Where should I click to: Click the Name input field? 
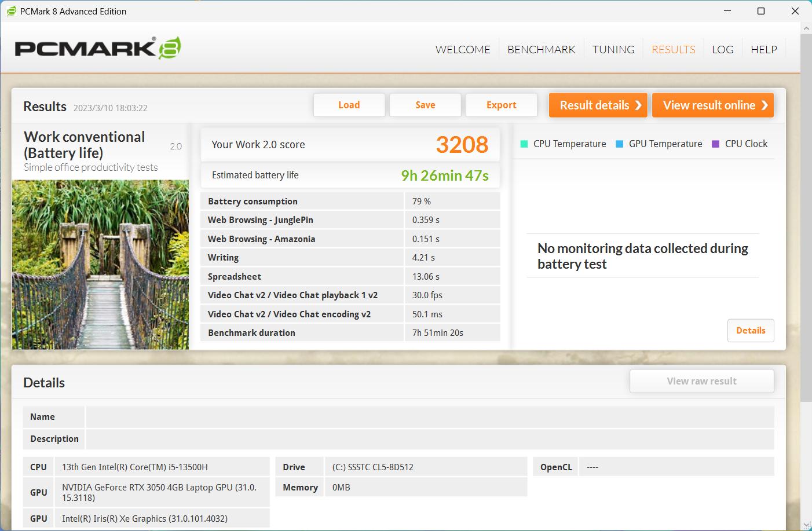tap(429, 417)
